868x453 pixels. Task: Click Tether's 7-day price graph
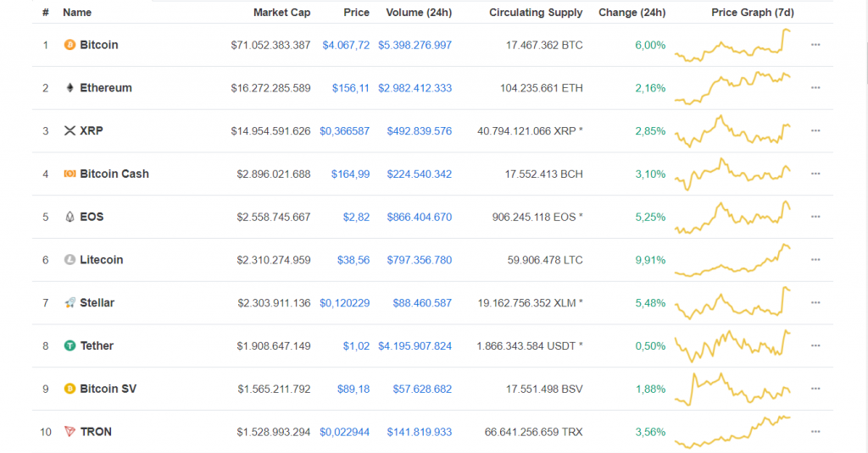tap(733, 345)
